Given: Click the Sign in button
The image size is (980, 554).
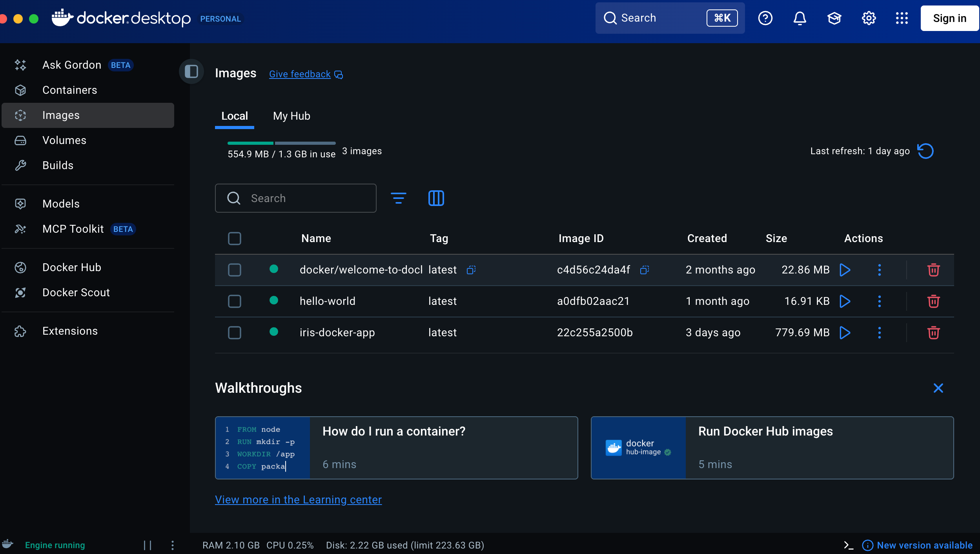Looking at the screenshot, I should 949,18.
